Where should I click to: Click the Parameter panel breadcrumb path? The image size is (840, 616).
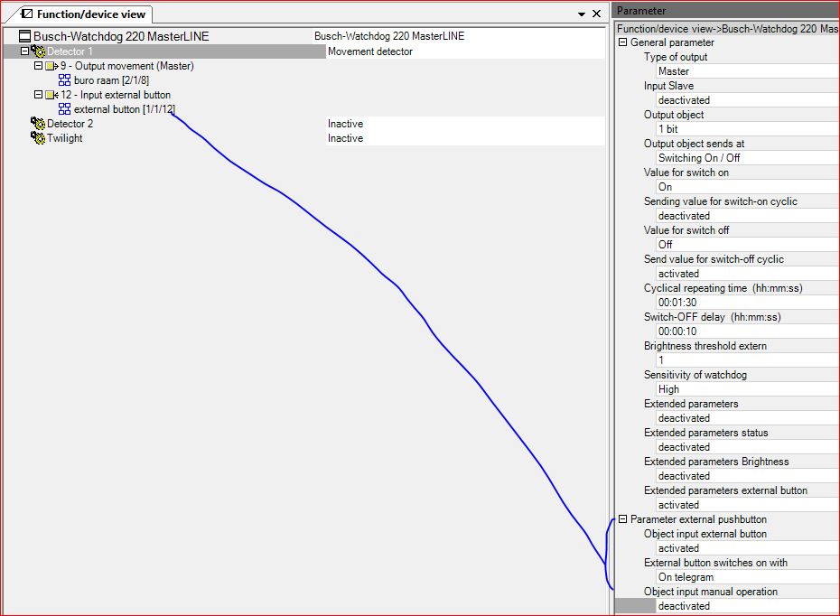727,29
